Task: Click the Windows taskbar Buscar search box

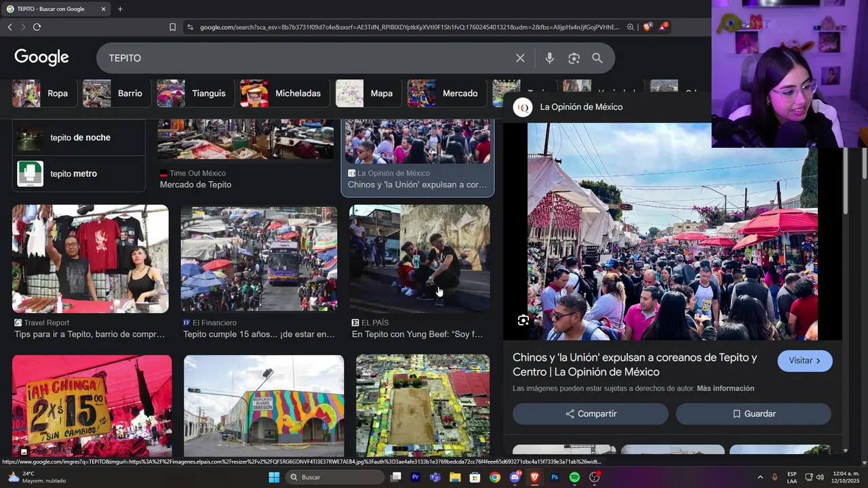Action: [336, 477]
